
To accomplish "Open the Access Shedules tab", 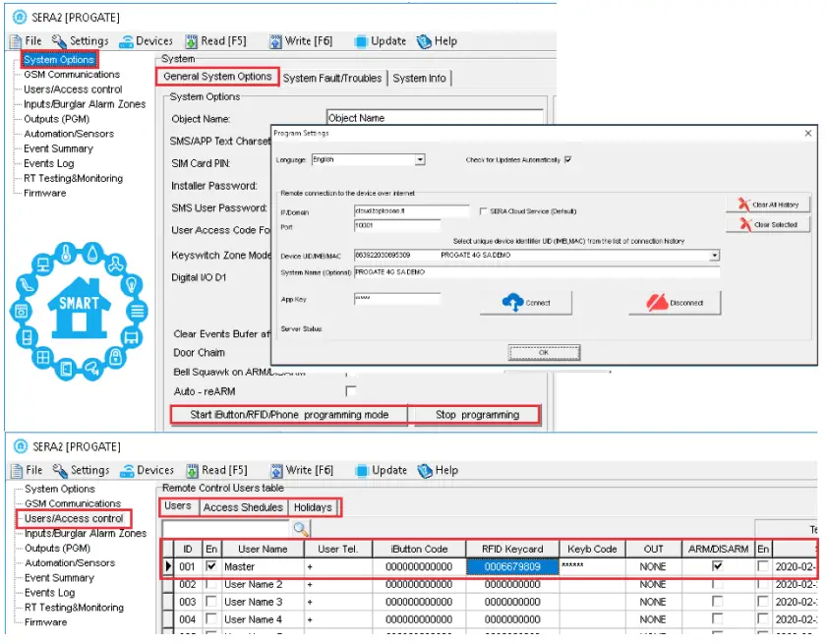I will click(243, 507).
